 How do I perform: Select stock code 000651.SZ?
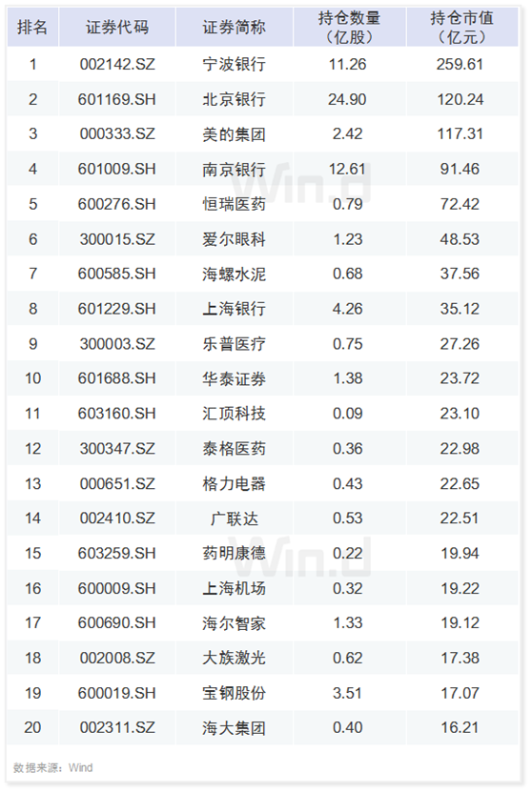(117, 483)
